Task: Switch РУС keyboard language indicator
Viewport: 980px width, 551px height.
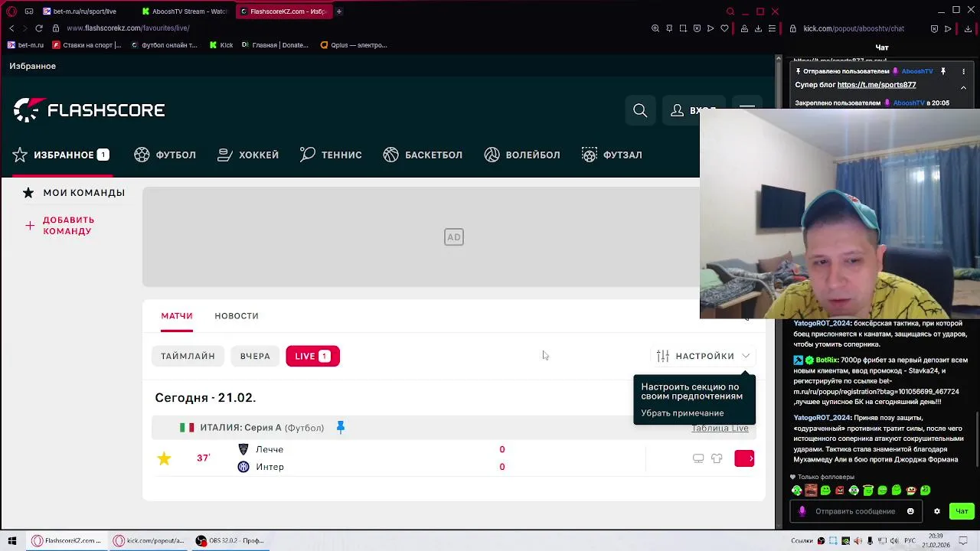Action: click(x=910, y=540)
